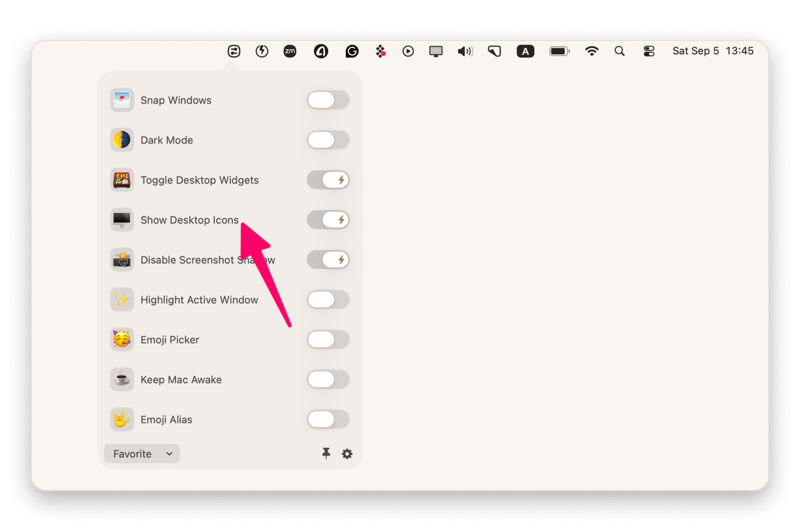The width and height of the screenshot is (800, 532).
Task: Click the date and time clock
Action: point(713,51)
